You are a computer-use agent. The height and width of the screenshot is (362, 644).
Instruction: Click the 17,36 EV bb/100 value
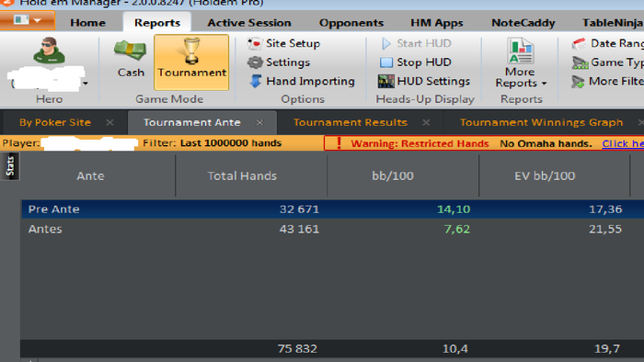point(605,209)
